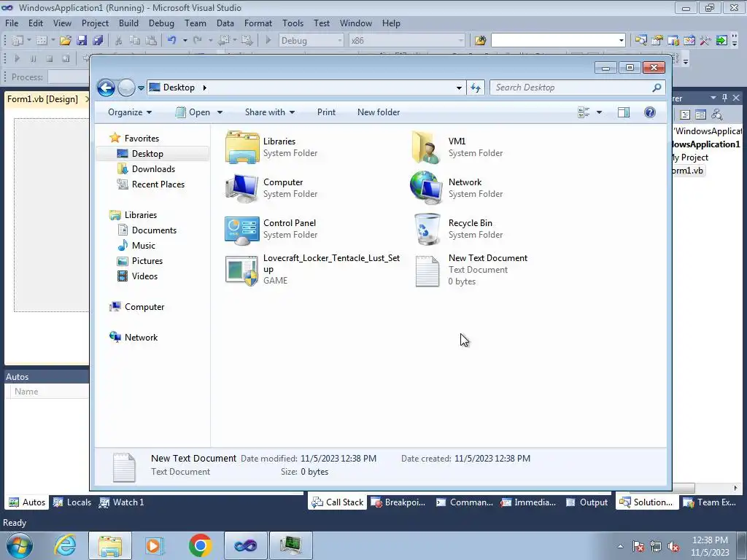747x560 pixels.
Task: Click the Search Desktop input field
Action: click(578, 87)
